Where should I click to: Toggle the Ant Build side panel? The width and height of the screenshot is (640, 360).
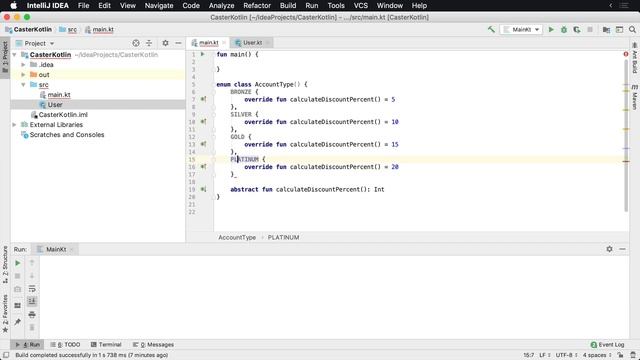[x=635, y=58]
